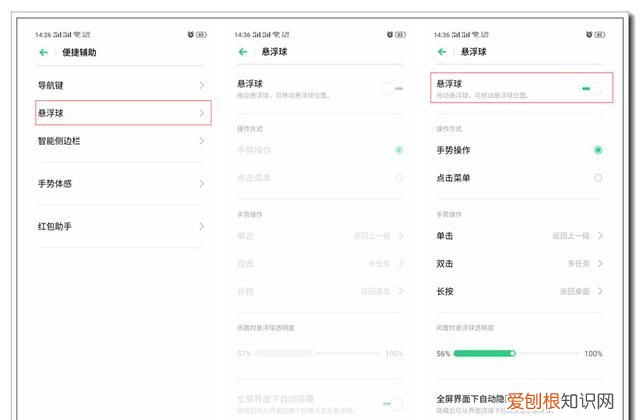
Task: Tap back arrow beside 便捷辅助 title
Action: click(x=43, y=52)
